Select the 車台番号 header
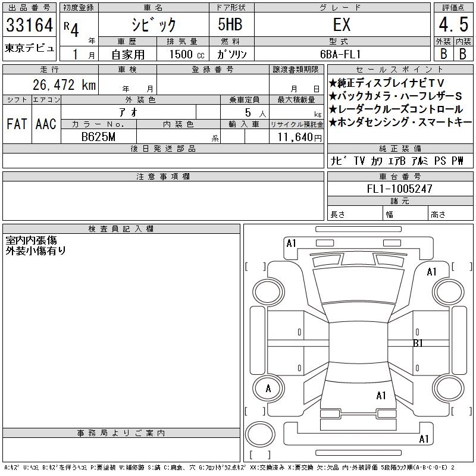The width and height of the screenshot is (476, 476). coord(400,176)
